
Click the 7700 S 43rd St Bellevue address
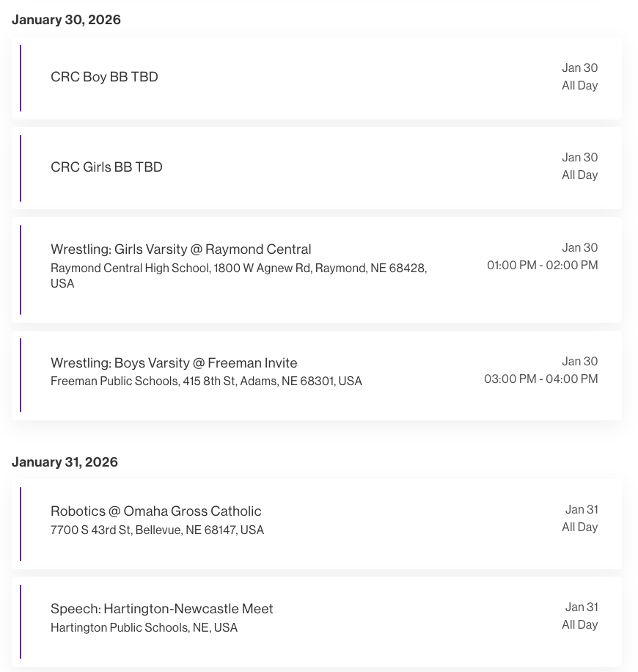pyautogui.click(x=157, y=530)
